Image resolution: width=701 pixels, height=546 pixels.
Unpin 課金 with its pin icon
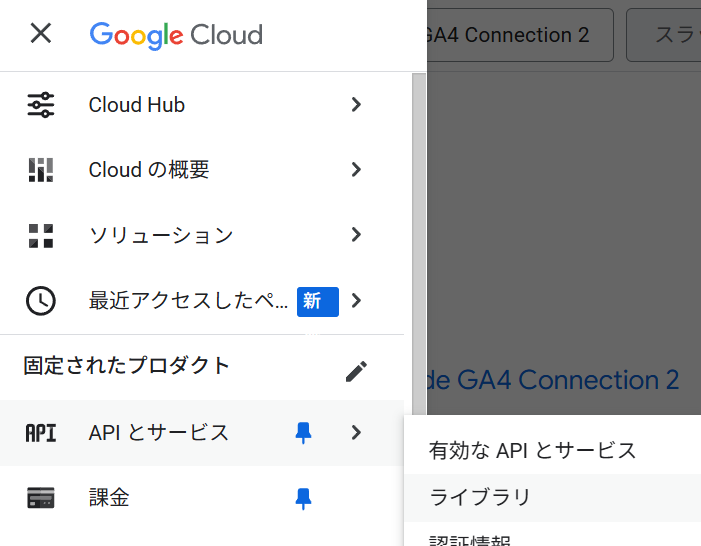click(x=304, y=499)
